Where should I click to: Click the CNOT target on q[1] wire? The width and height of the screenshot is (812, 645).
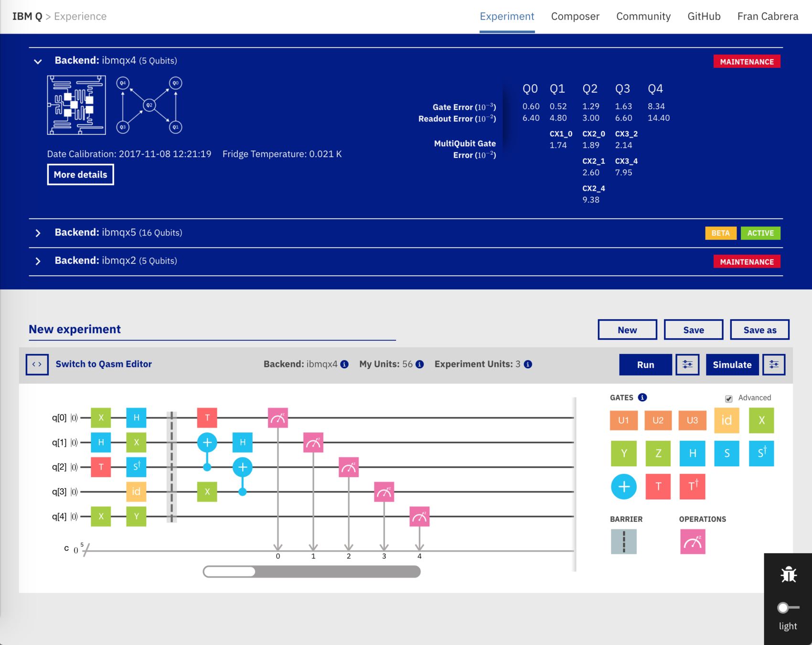pyautogui.click(x=207, y=442)
